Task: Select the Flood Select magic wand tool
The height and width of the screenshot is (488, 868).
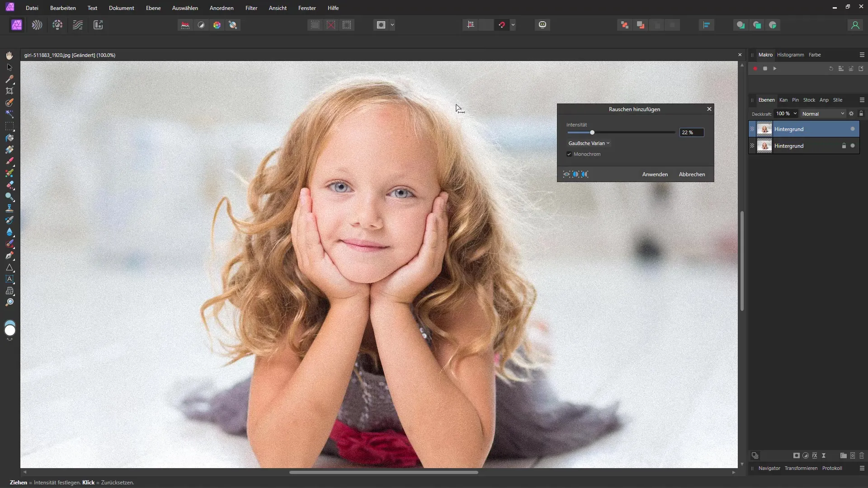Action: pos(9,114)
